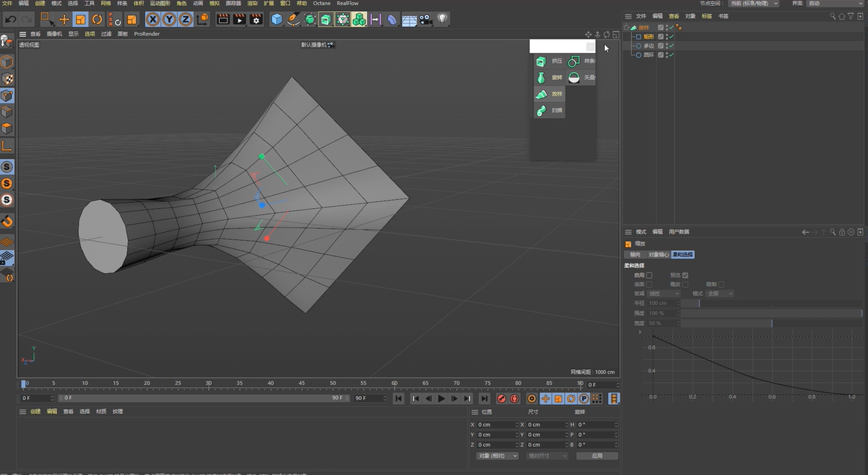Click the 应用 button in the coordinates panel
868x475 pixels.
(x=597, y=455)
